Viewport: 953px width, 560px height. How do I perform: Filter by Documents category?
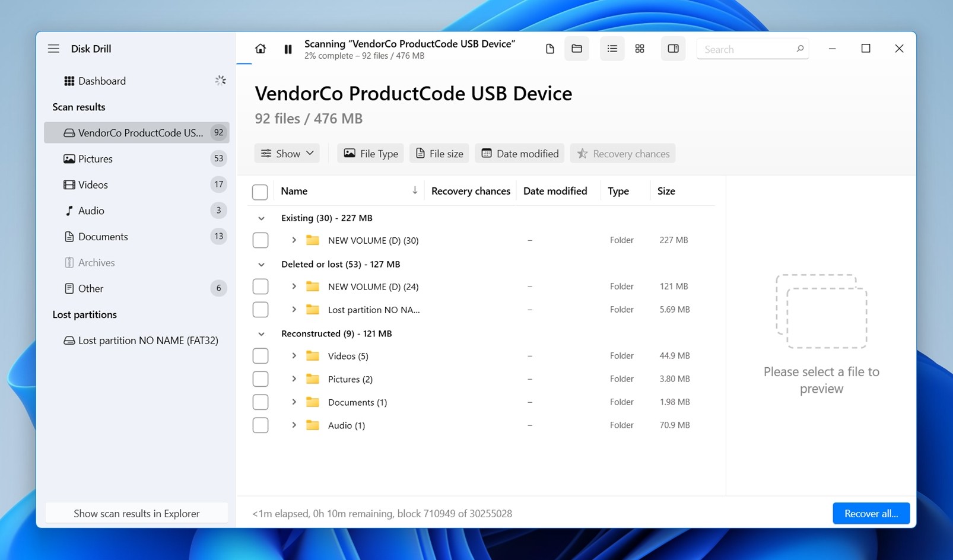click(x=136, y=236)
